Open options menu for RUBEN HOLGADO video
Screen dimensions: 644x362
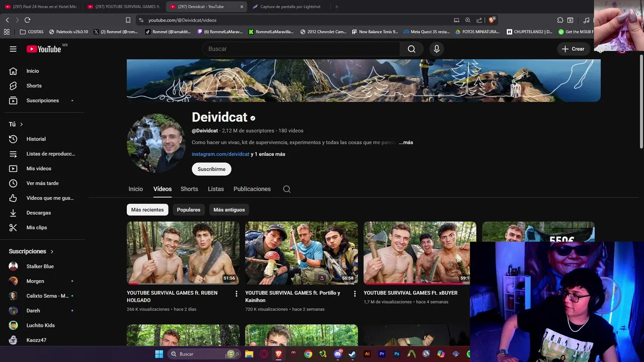236,294
